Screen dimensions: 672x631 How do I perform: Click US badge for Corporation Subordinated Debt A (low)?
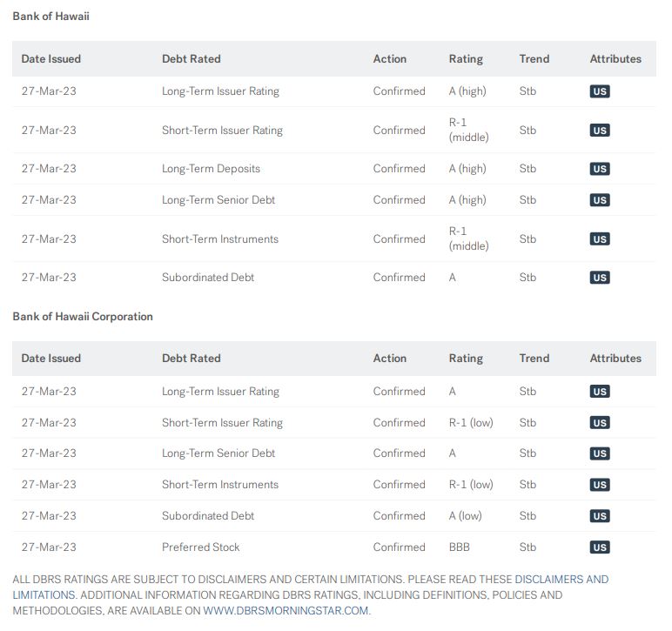pyautogui.click(x=600, y=516)
